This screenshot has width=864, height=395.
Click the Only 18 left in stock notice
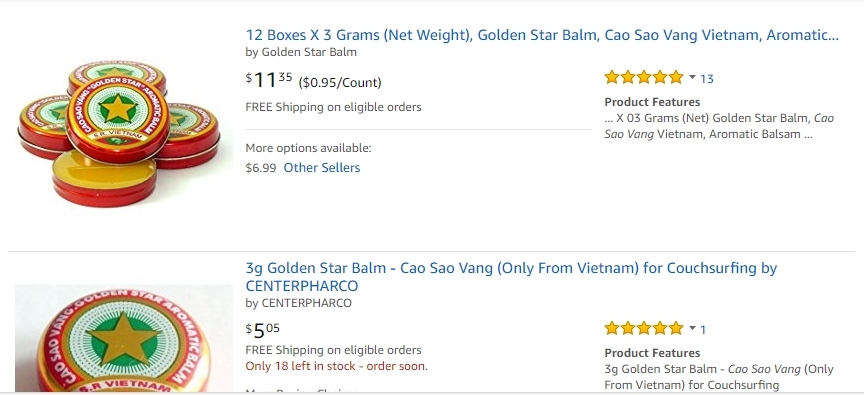point(336,366)
